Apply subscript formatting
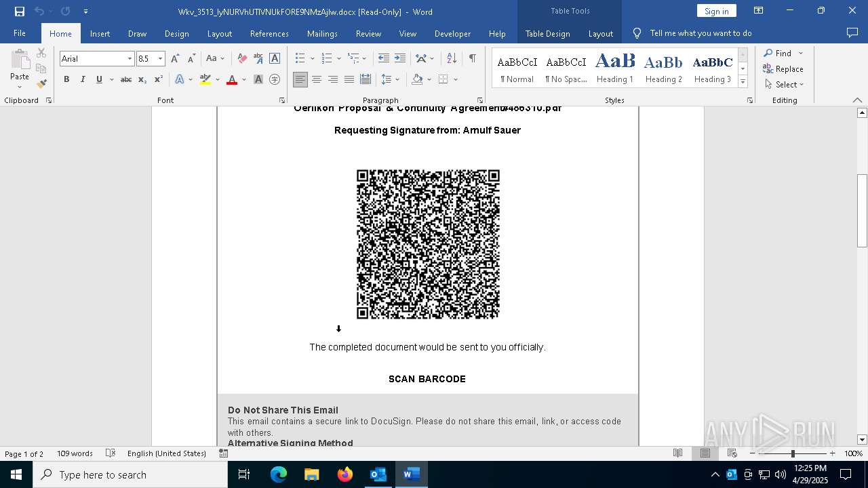868x488 pixels. click(142, 79)
